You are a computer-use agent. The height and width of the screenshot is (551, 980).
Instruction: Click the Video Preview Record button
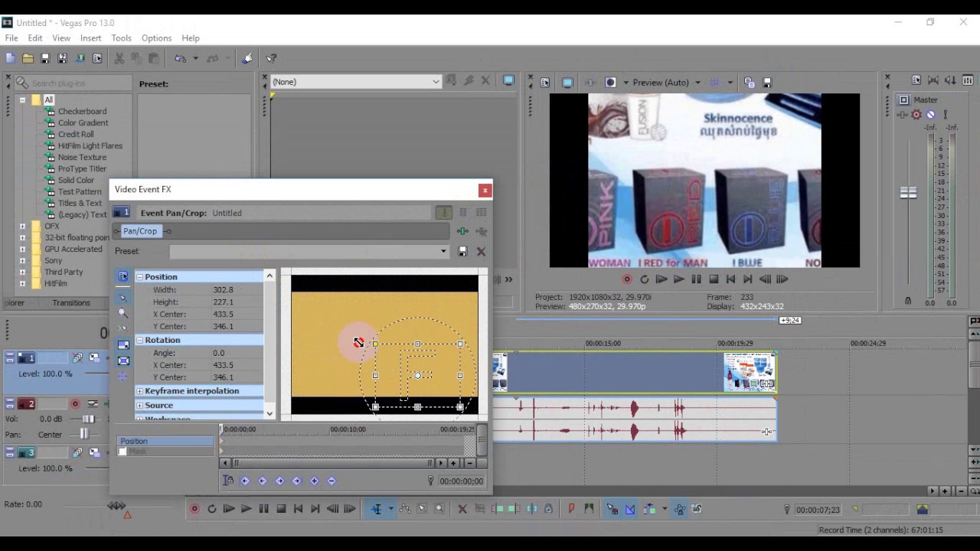click(x=627, y=279)
